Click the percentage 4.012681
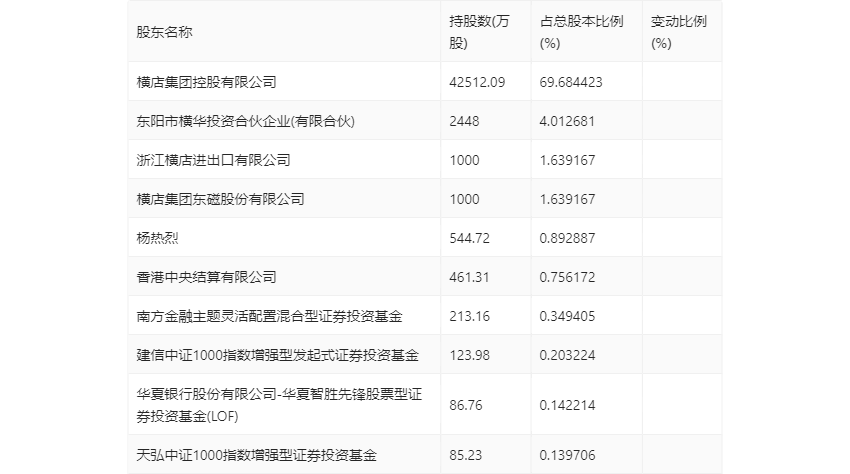 tap(567, 121)
